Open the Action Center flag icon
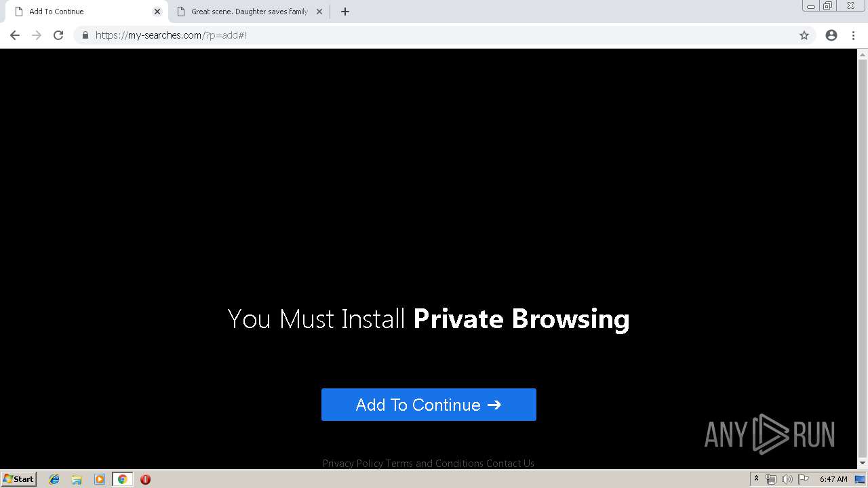The height and width of the screenshot is (488, 868). (803, 479)
